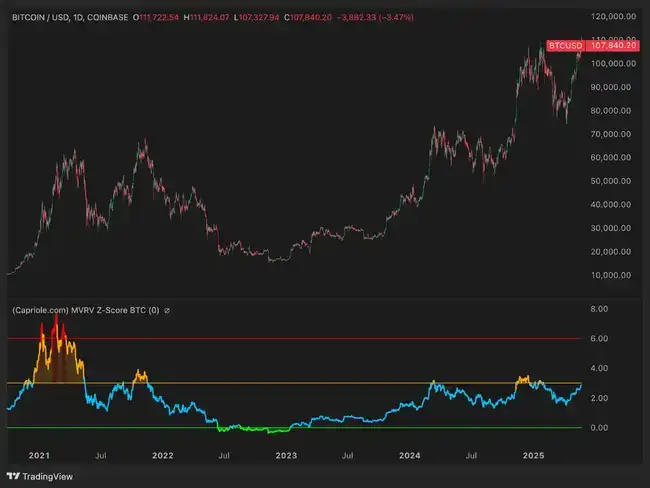This screenshot has height=488, width=650.
Task: Click the 2.00 label on Z-Score axis
Action: tap(600, 398)
